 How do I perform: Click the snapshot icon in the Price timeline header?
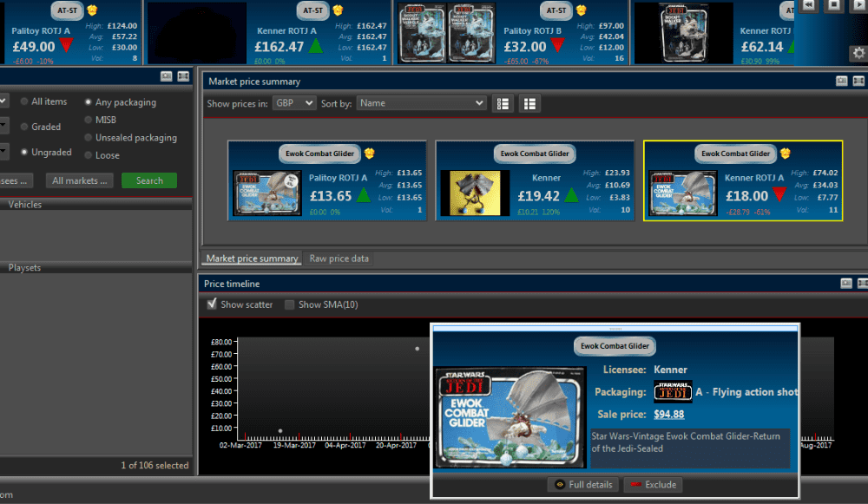coord(846,284)
